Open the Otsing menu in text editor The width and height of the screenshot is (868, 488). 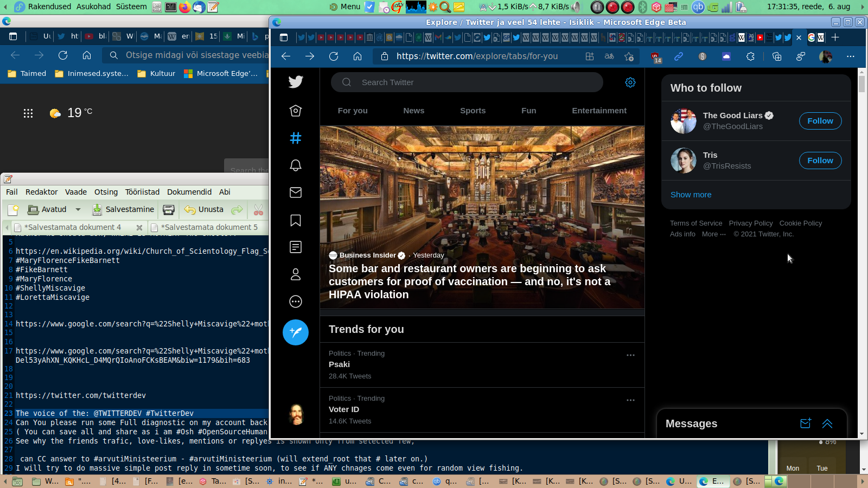tap(106, 192)
